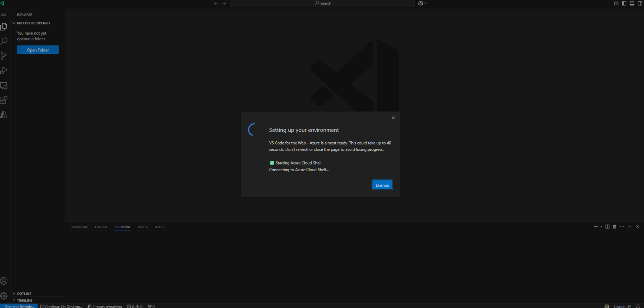Switch to the Output tab
The image size is (644, 308).
point(101,227)
